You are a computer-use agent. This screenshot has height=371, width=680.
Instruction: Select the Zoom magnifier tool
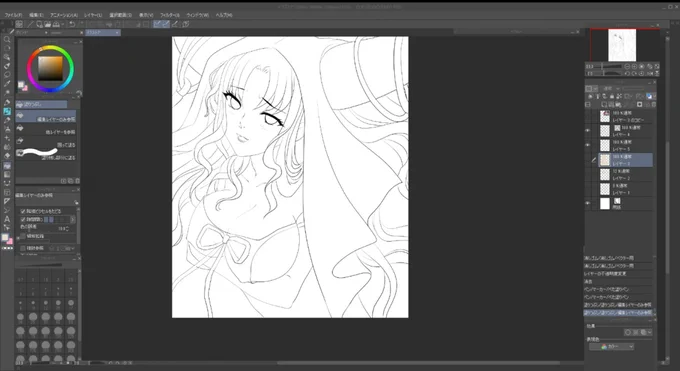7,39
